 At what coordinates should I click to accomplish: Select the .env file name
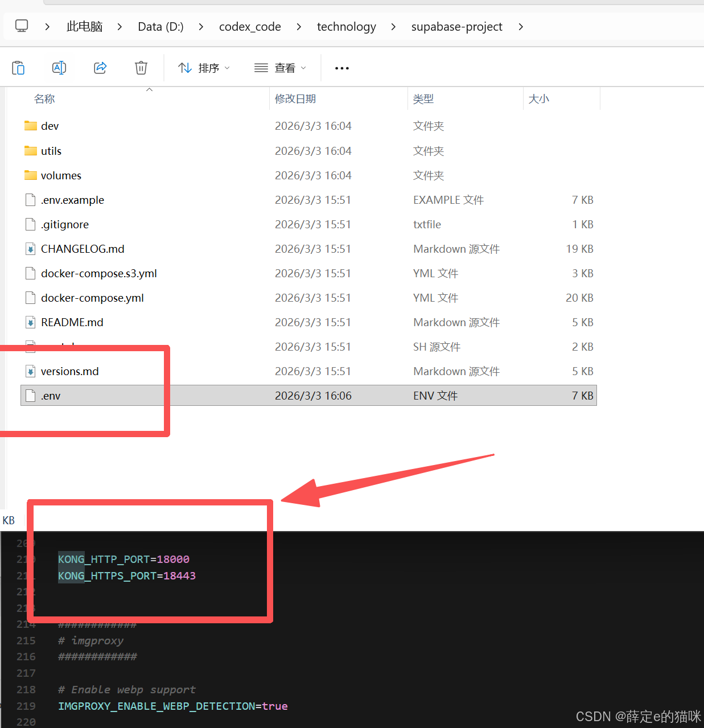51,396
